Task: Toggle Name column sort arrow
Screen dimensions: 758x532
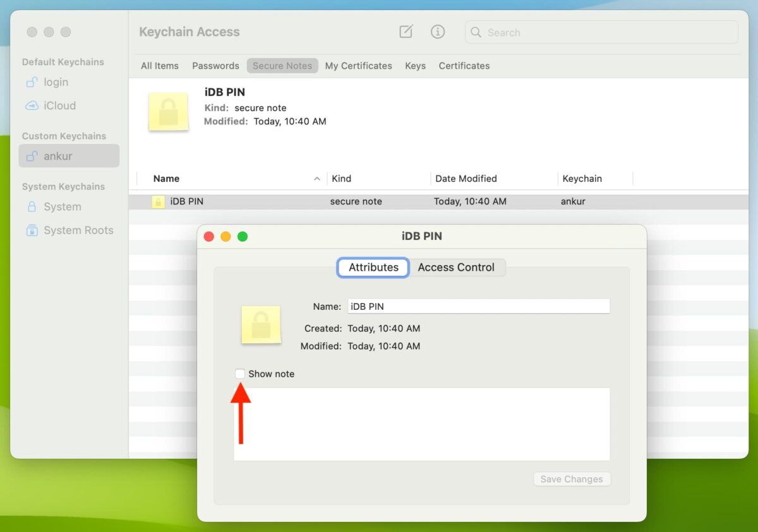Action: (x=317, y=179)
